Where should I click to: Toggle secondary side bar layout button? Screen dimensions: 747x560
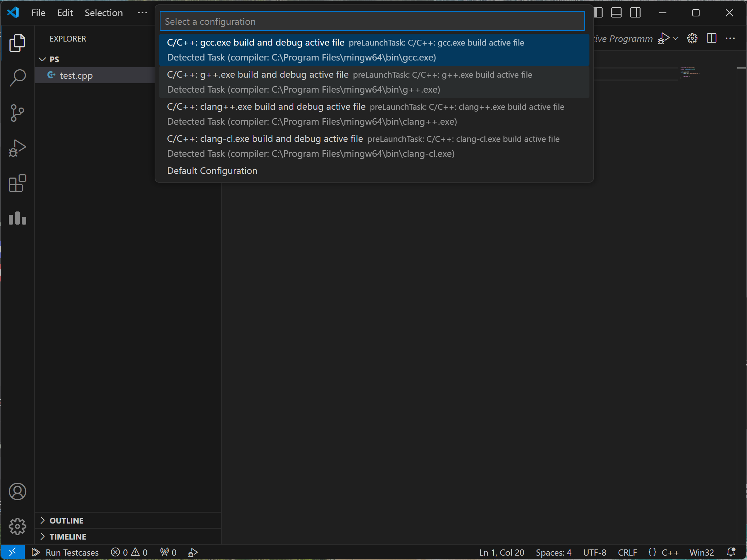pyautogui.click(x=635, y=13)
